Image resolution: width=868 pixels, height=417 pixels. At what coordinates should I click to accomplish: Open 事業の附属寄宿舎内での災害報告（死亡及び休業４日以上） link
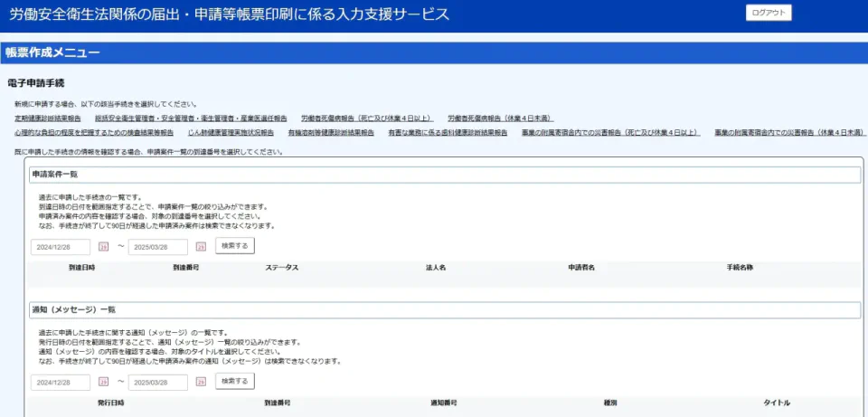click(x=610, y=132)
